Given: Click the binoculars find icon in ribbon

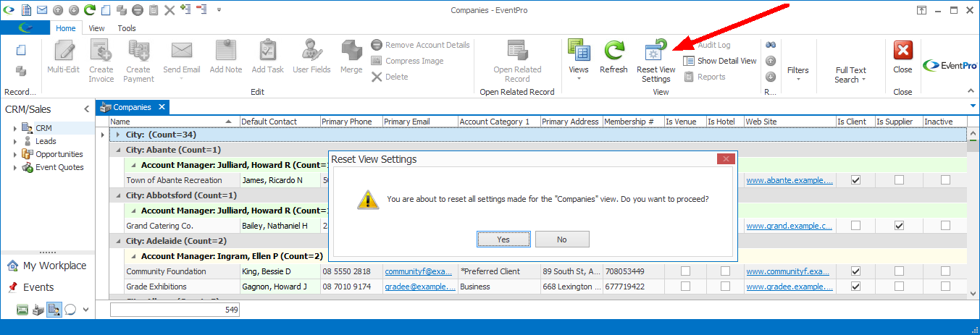Looking at the screenshot, I should [771, 45].
